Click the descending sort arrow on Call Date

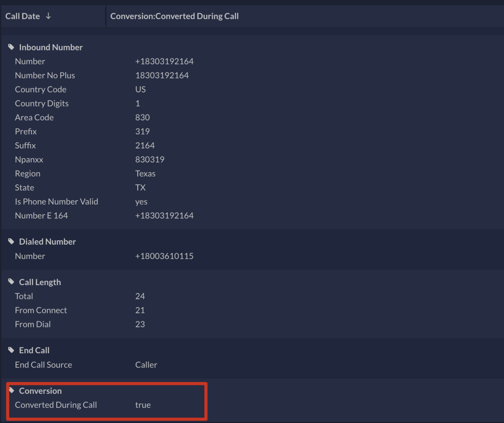click(48, 16)
